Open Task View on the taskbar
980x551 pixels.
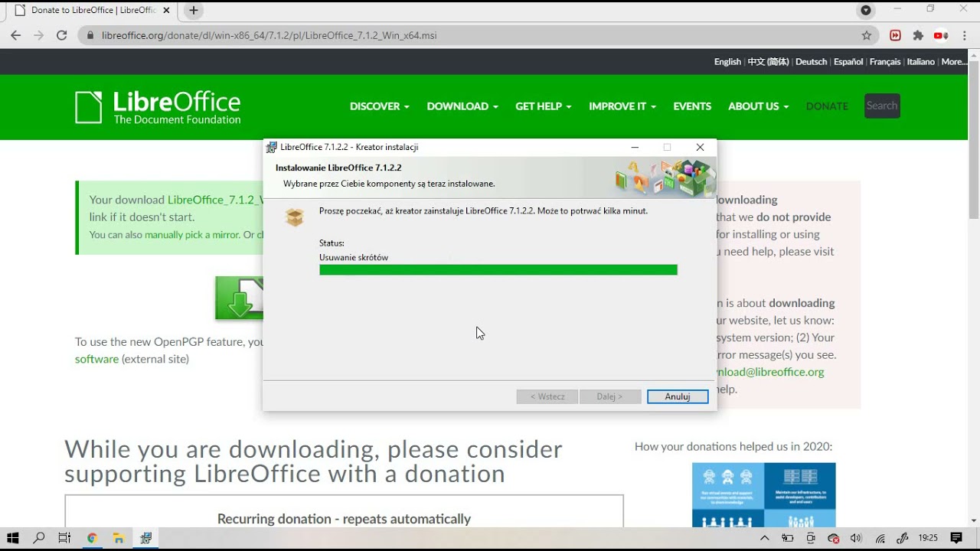pyautogui.click(x=64, y=538)
